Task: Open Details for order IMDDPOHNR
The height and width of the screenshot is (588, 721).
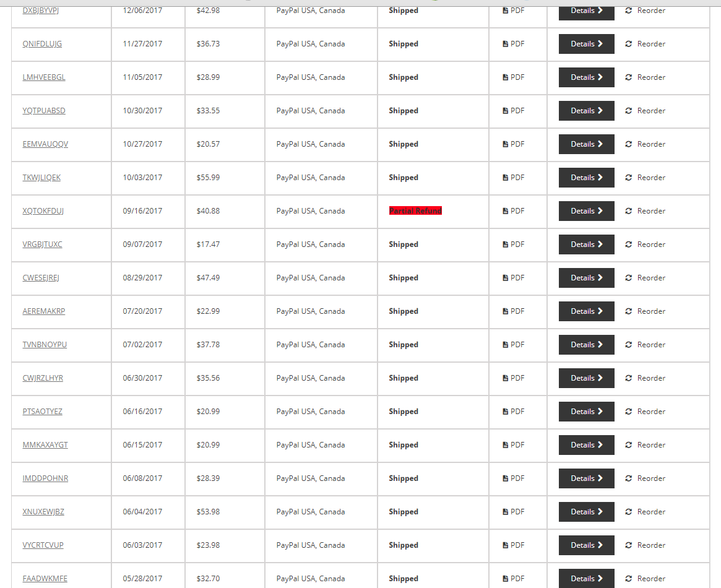Action: tap(586, 478)
